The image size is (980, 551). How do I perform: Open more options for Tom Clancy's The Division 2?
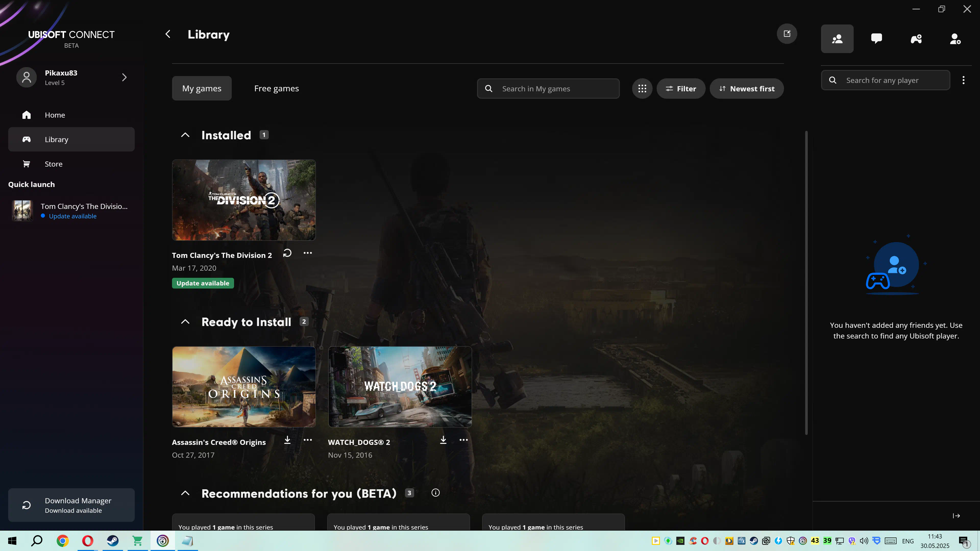pos(307,253)
